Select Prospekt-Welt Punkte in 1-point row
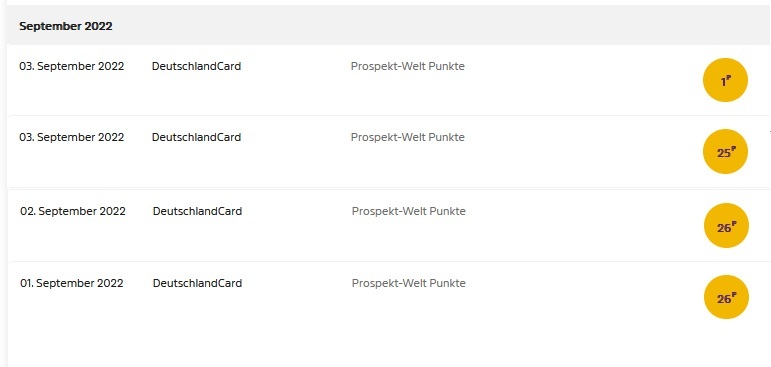 pyautogui.click(x=408, y=66)
